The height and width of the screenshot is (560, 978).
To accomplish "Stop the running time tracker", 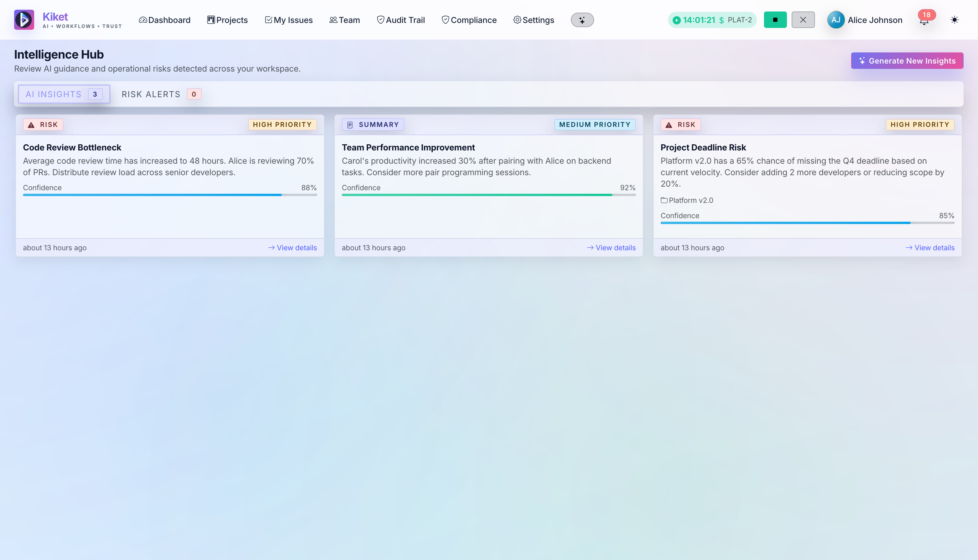I will click(x=775, y=20).
